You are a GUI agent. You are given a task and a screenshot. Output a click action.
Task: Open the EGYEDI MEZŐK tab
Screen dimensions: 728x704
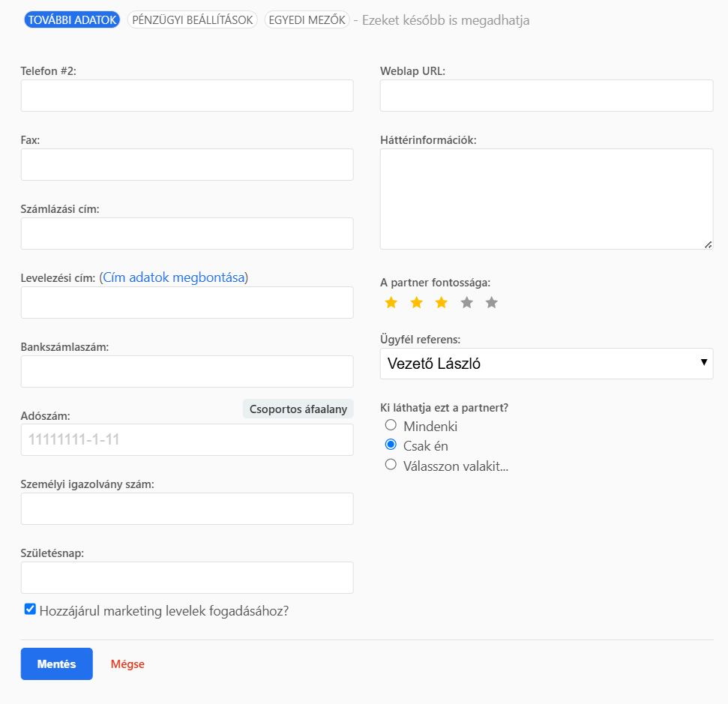[x=307, y=20]
